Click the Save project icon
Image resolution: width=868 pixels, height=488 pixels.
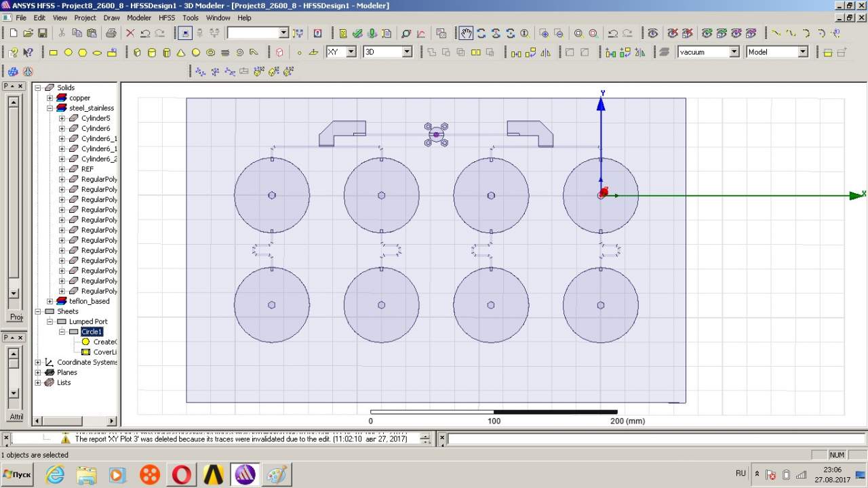coord(42,33)
